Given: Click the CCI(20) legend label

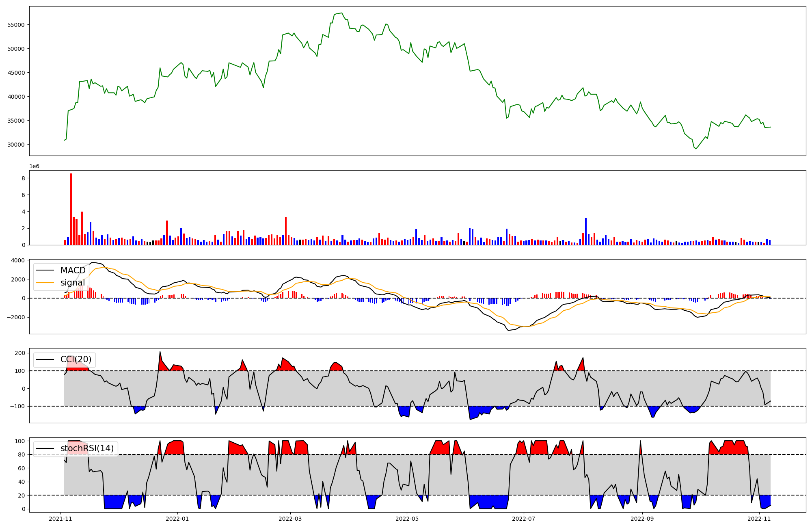Looking at the screenshot, I should point(76,359).
